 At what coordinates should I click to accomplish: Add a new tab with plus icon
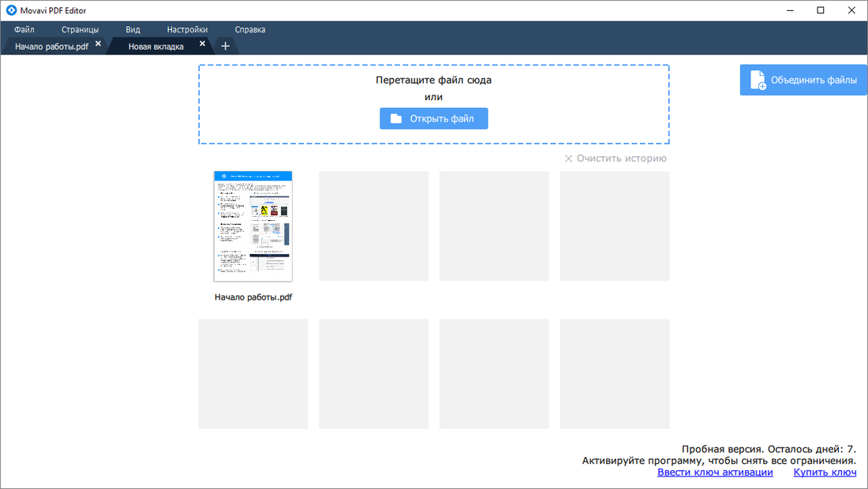(226, 47)
